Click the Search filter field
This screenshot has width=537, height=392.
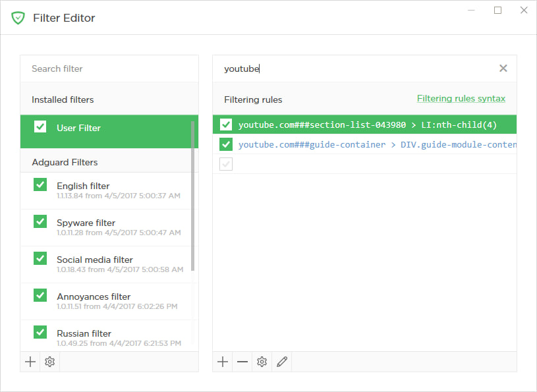[x=109, y=69]
